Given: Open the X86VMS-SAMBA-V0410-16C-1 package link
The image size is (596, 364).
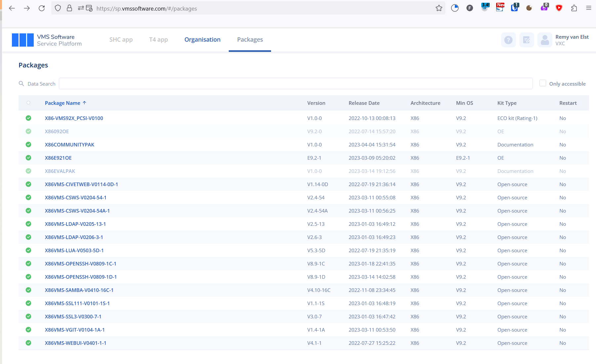Looking at the screenshot, I should 79,290.
